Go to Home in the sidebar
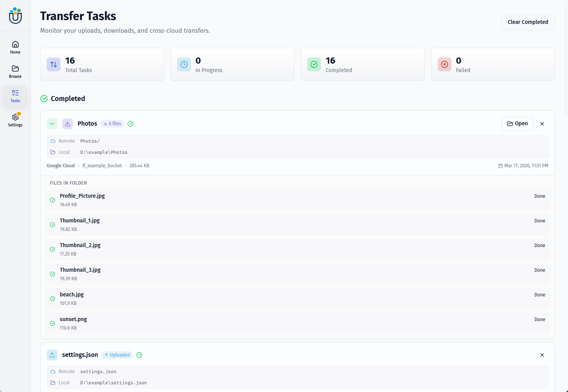The height and width of the screenshot is (392, 568). [15, 47]
